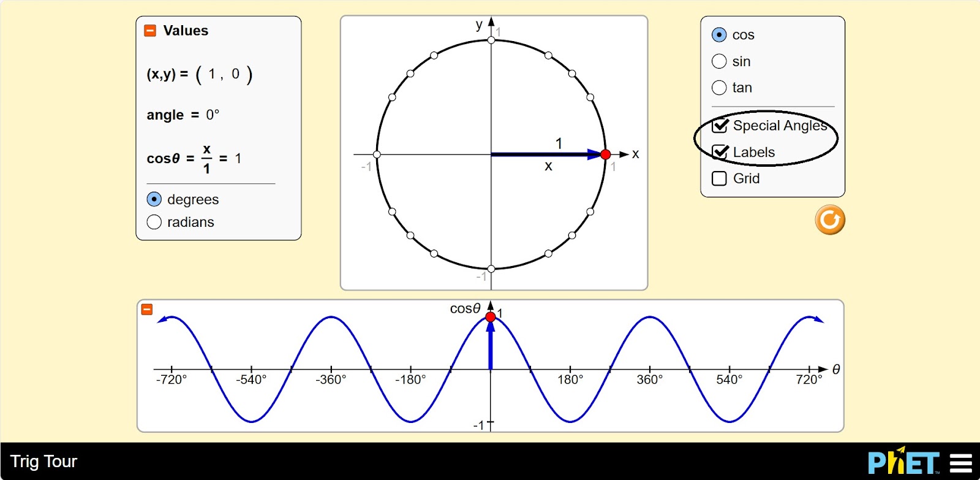
Task: Select the tan function radio button
Action: [719, 88]
